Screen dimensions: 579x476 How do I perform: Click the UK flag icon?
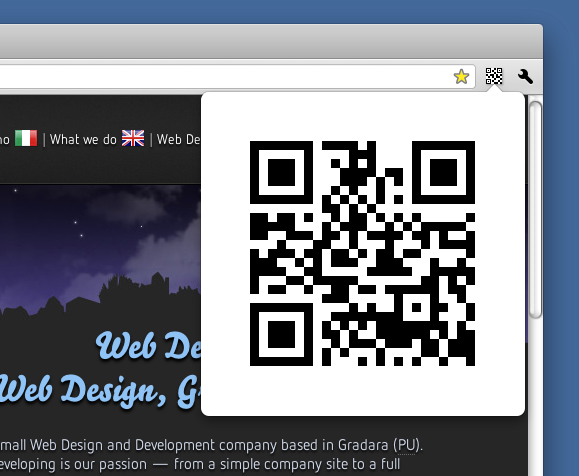click(x=133, y=138)
